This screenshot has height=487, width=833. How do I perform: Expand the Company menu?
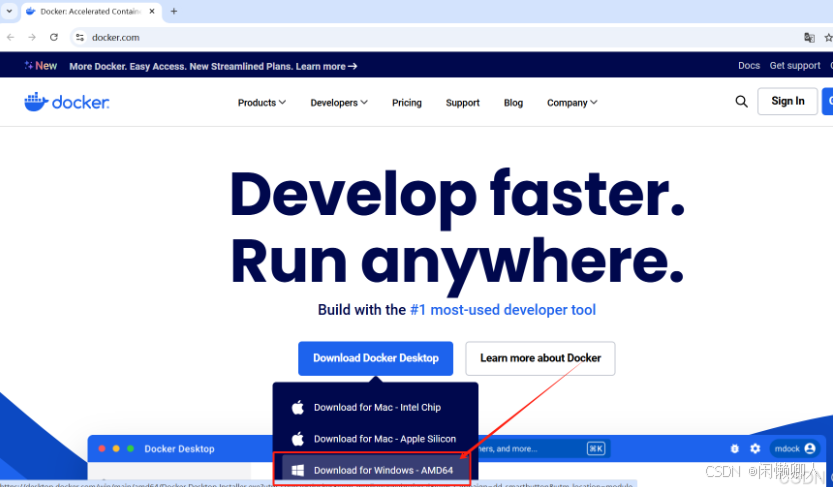click(x=572, y=102)
